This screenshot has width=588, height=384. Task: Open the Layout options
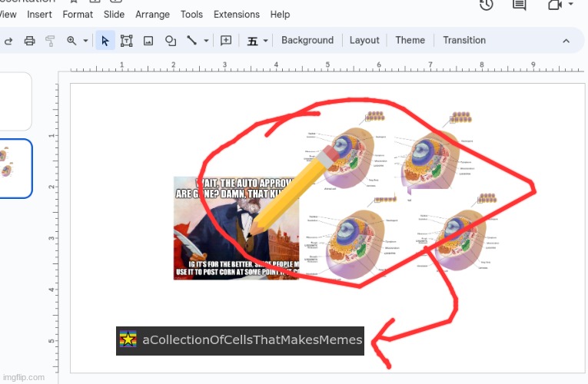[364, 40]
